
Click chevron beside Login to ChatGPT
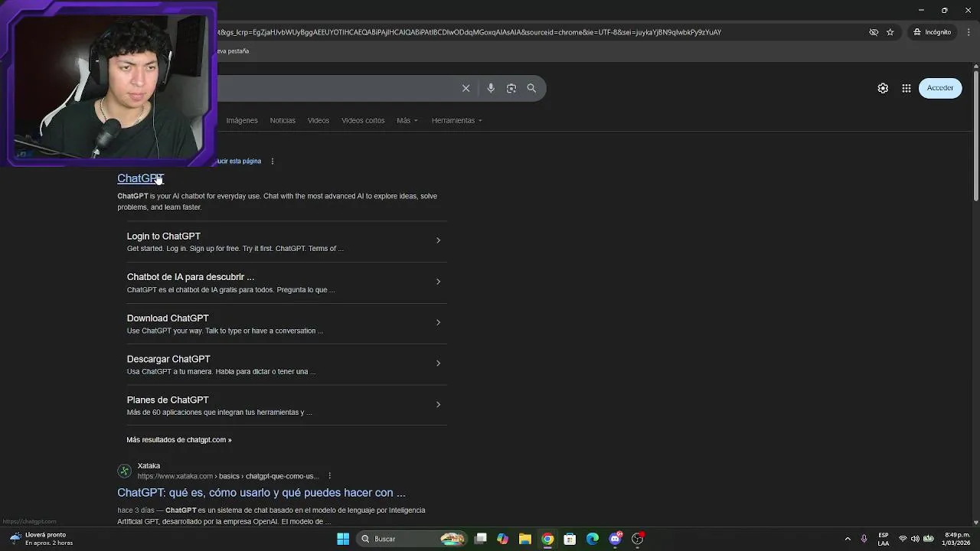tap(438, 240)
